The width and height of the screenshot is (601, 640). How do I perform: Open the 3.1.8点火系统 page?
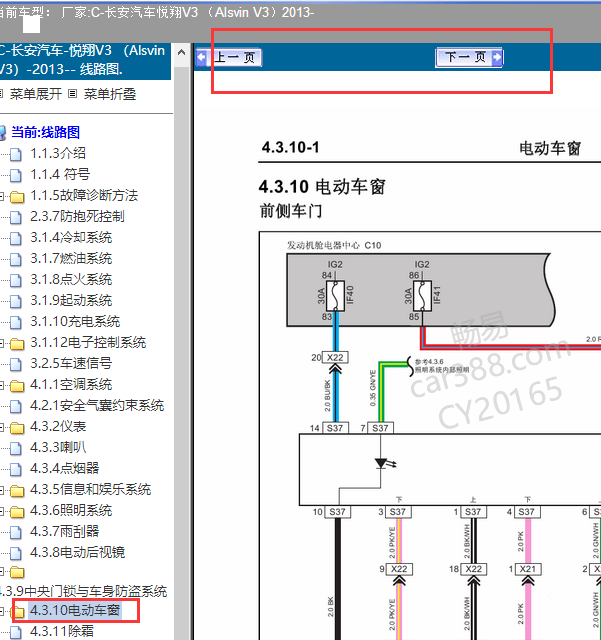click(71, 280)
